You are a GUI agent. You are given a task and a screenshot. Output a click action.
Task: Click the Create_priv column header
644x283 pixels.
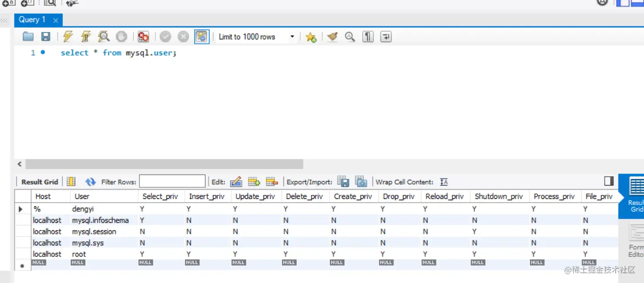pyautogui.click(x=353, y=196)
